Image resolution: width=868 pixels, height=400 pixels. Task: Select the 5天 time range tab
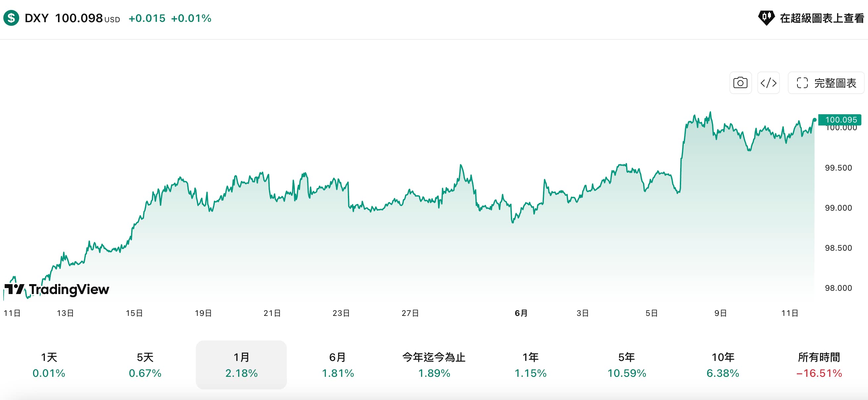[145, 365]
